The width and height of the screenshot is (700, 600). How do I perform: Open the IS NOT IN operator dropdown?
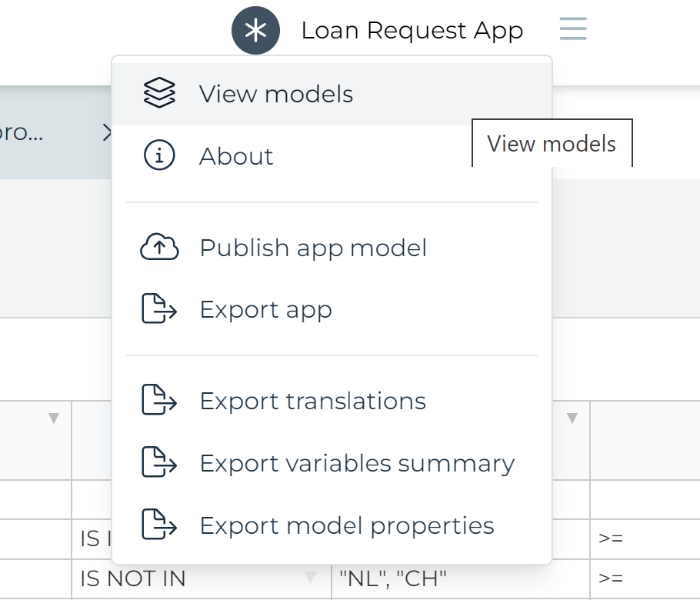coord(311,577)
